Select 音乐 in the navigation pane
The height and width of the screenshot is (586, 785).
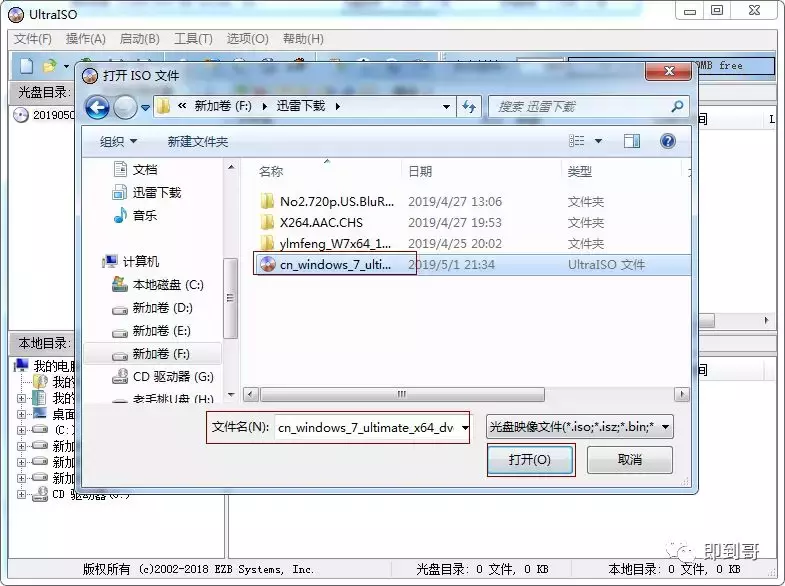click(135, 215)
